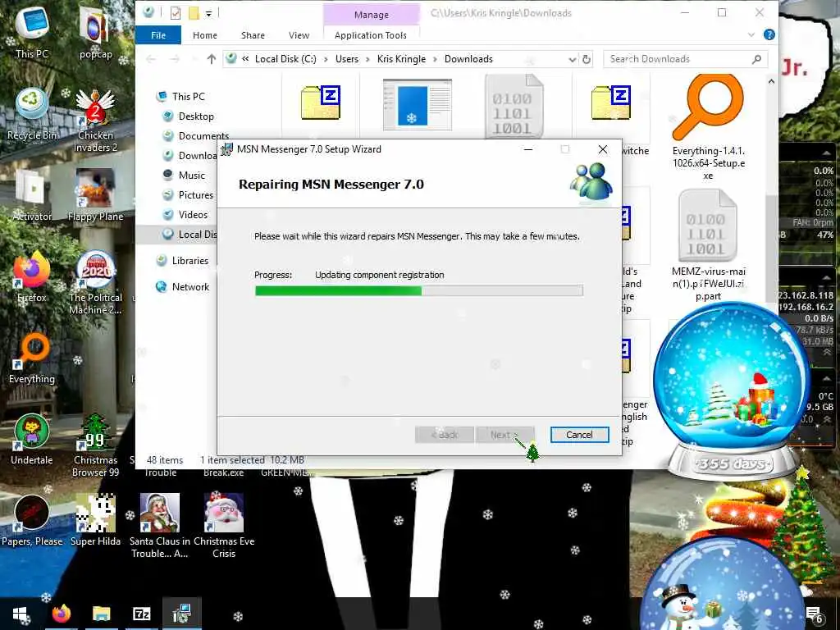Open The Political Machine 2020 shortcut
Viewport: 840px width, 630px height.
pyautogui.click(x=95, y=283)
